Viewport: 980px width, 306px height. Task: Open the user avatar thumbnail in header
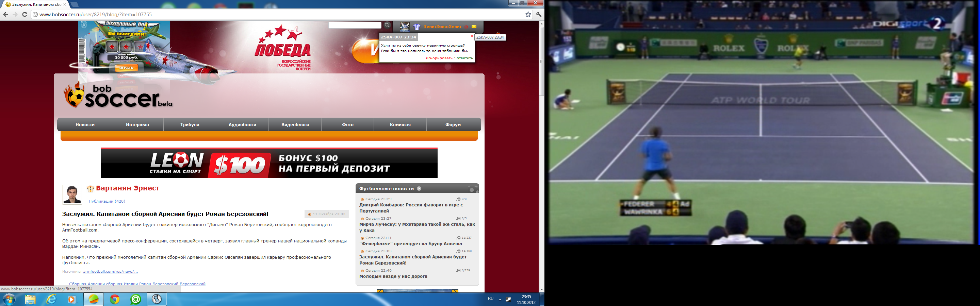point(404,27)
